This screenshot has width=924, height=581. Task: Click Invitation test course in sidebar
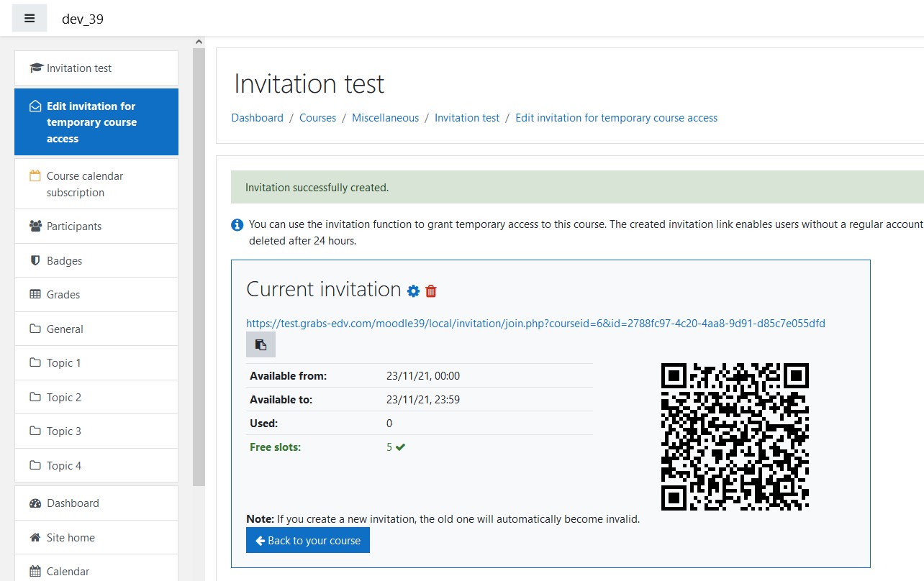[x=79, y=68]
